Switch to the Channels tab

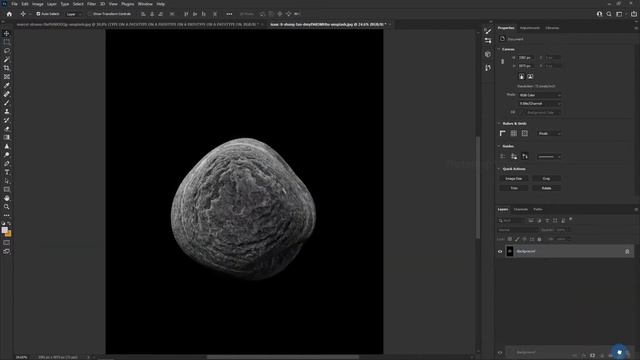(521, 209)
